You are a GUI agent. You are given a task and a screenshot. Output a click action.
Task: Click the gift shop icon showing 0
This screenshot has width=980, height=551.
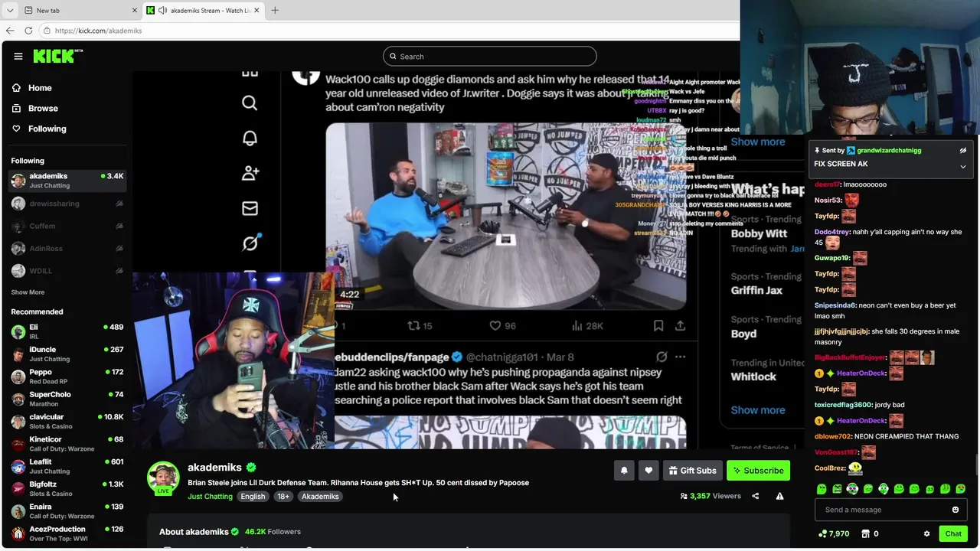click(x=870, y=533)
